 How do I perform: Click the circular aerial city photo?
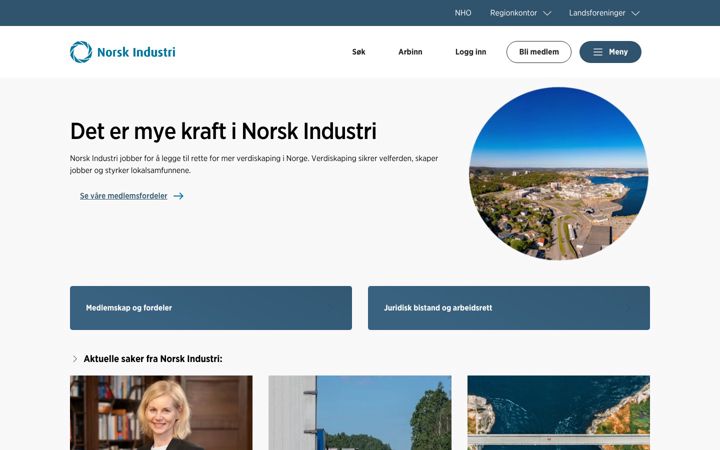(x=558, y=174)
